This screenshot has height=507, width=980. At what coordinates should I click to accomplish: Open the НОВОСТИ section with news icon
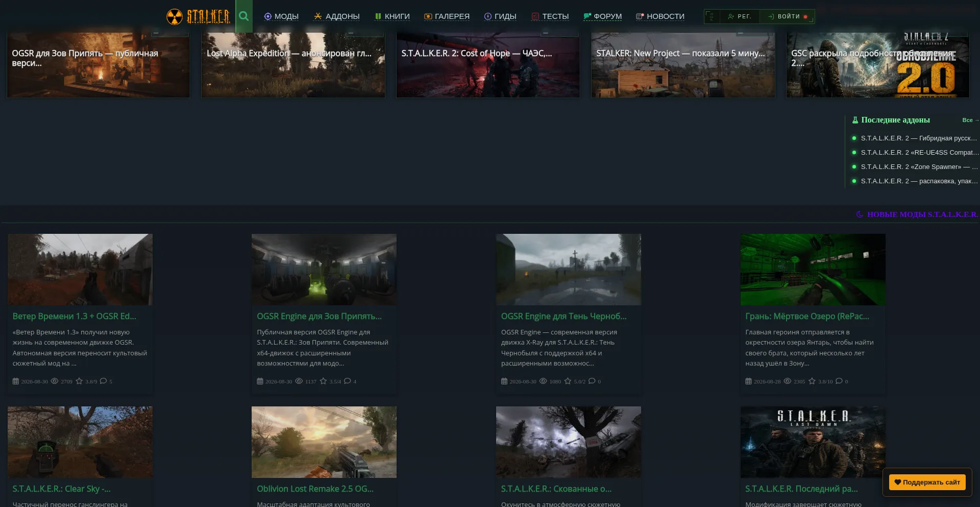click(x=660, y=16)
